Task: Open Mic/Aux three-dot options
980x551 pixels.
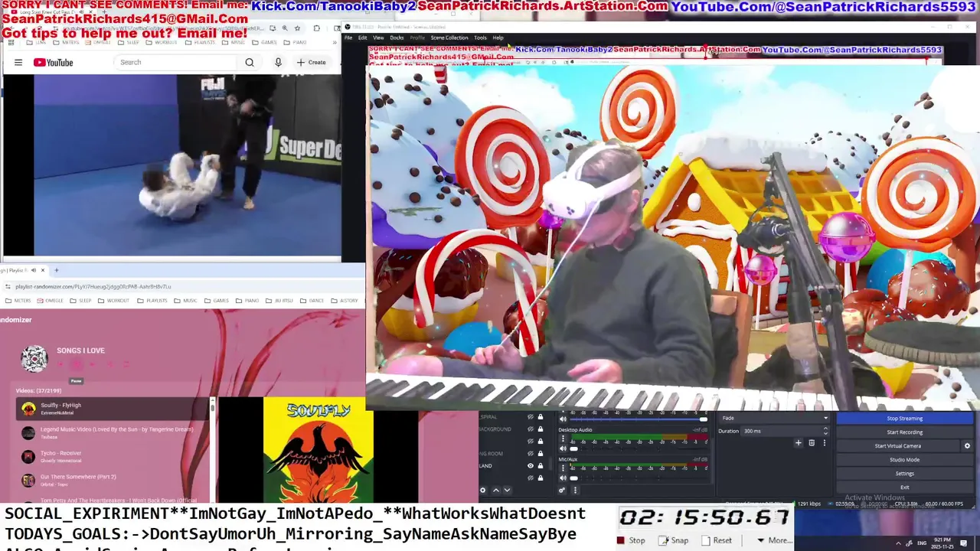Action: (563, 468)
